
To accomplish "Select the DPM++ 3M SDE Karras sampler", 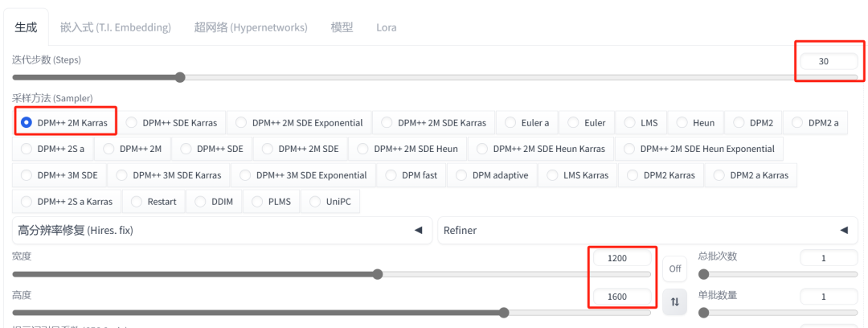I will coord(168,175).
